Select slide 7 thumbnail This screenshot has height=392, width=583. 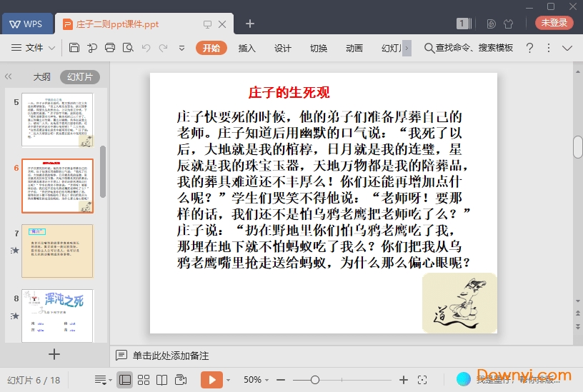pos(57,251)
